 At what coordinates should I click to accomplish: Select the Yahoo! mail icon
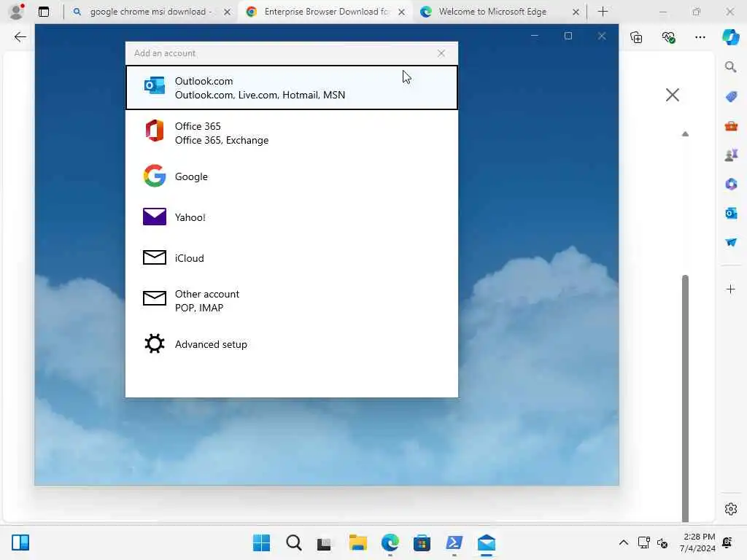point(155,217)
